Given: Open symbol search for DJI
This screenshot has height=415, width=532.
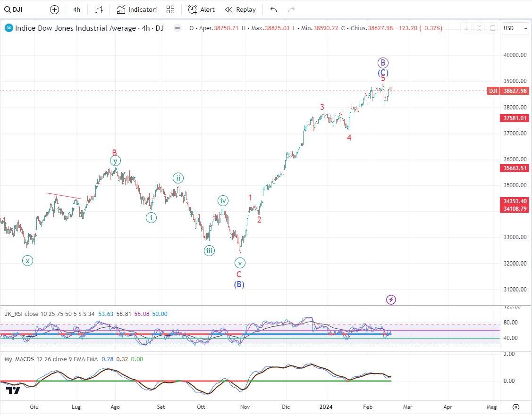Looking at the screenshot, I should [14, 9].
